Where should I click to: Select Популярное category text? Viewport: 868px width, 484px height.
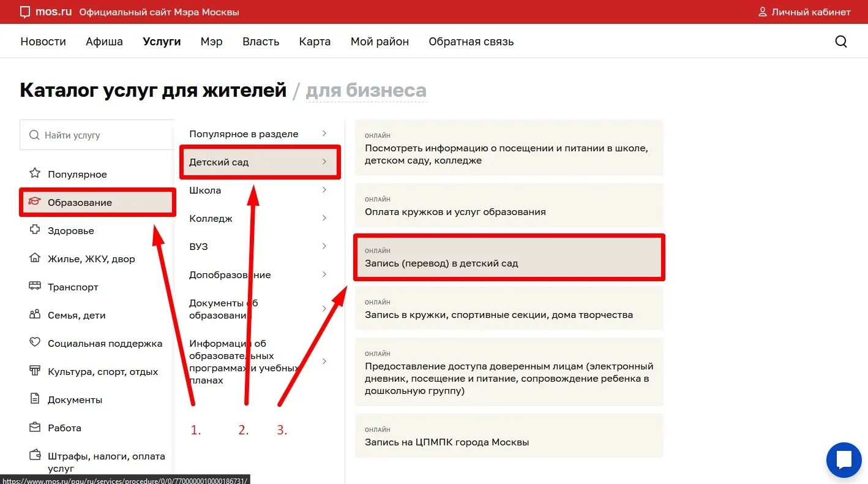77,175
